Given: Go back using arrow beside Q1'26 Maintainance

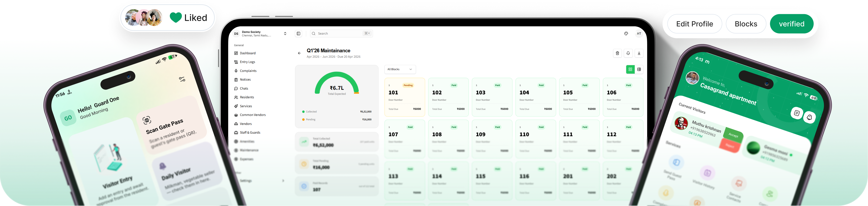Looking at the screenshot, I should coord(299,53).
